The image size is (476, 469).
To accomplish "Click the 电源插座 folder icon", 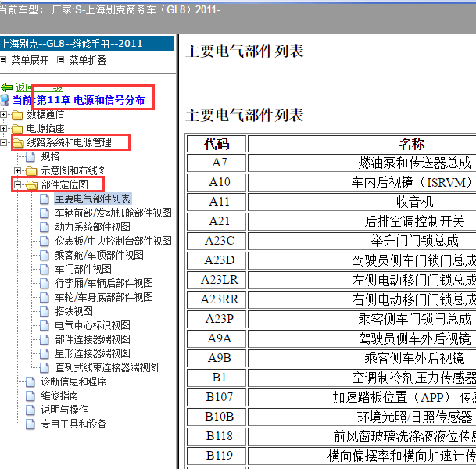I will click(17, 129).
